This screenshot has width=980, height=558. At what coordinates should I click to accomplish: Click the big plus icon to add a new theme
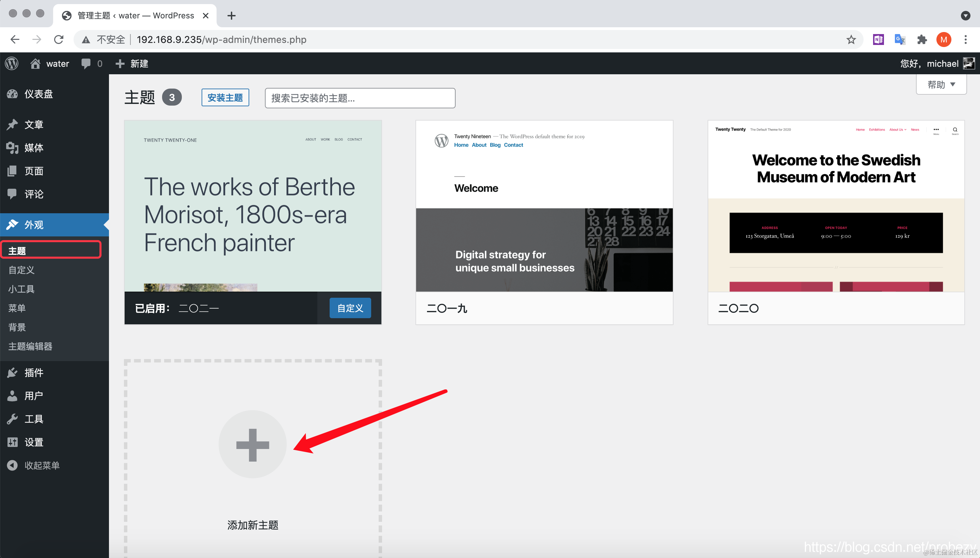tap(252, 445)
